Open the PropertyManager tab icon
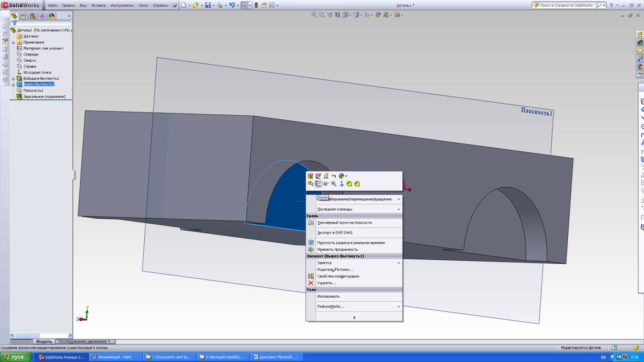This screenshot has height=362, width=644. click(x=23, y=16)
